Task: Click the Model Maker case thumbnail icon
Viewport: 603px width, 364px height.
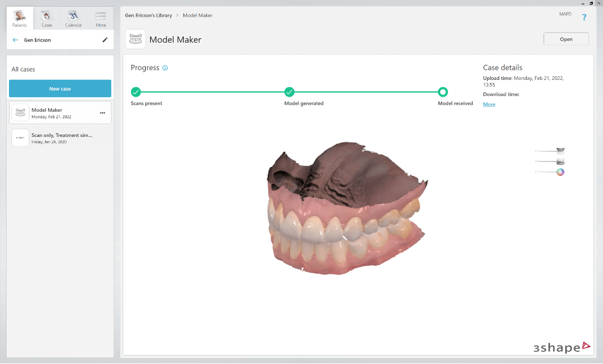Action: [20, 113]
